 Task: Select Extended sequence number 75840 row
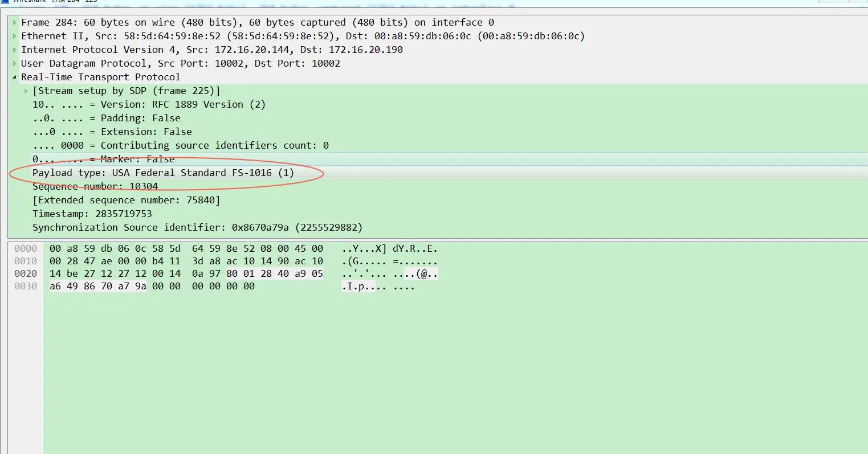(126, 200)
